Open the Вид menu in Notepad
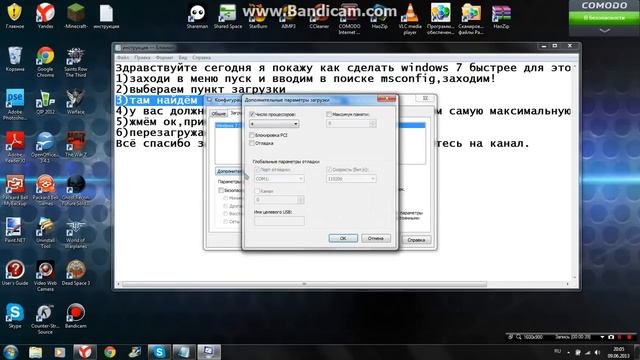The image size is (640, 360). 183,58
